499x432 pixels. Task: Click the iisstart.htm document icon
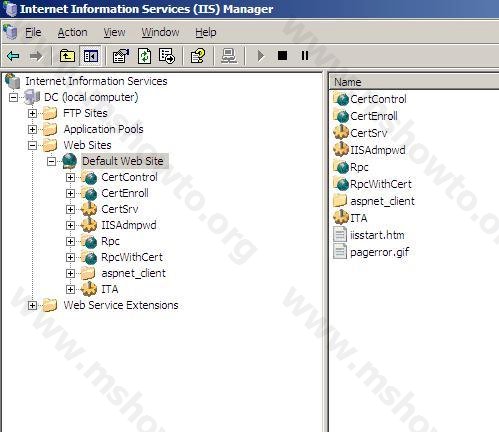(340, 234)
